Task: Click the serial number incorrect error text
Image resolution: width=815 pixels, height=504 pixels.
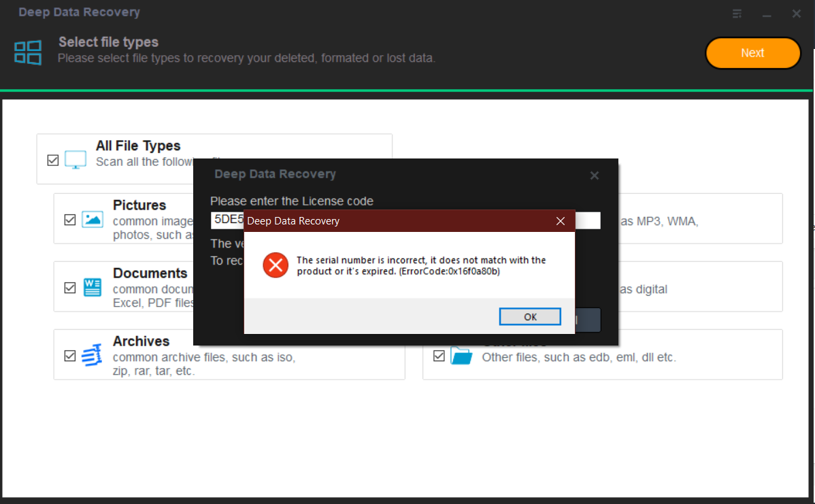Action: [421, 265]
